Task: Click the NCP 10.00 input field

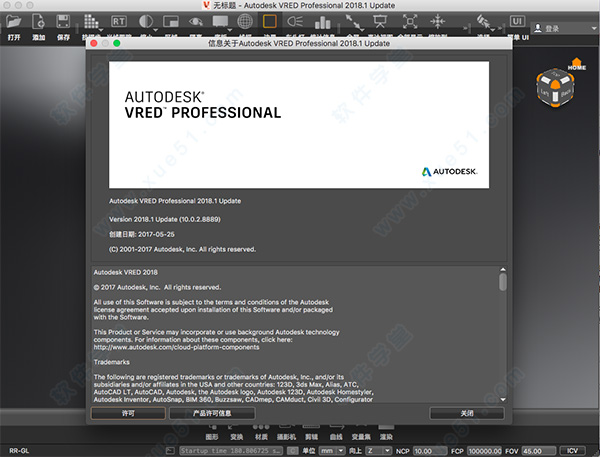Action: pyautogui.click(x=430, y=451)
